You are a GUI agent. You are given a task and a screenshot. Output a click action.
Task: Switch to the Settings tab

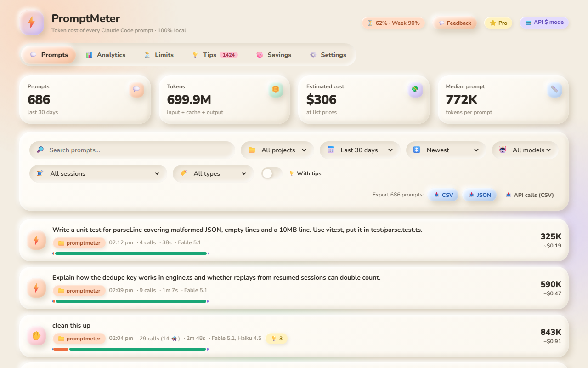click(x=328, y=55)
